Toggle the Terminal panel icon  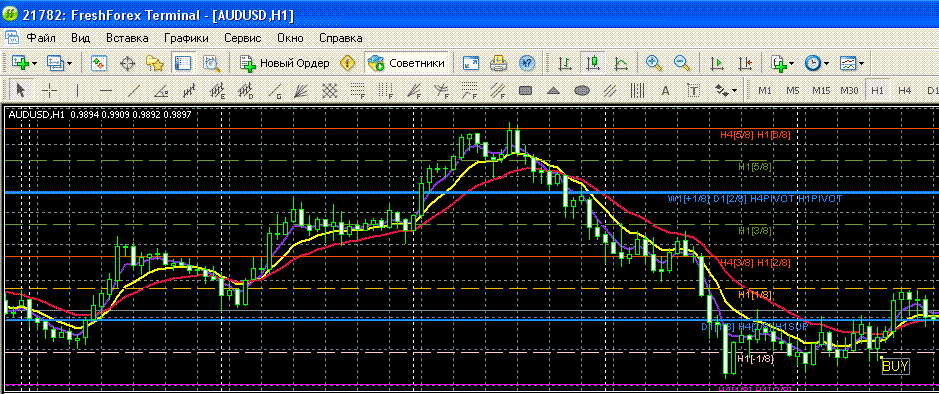pos(183,63)
